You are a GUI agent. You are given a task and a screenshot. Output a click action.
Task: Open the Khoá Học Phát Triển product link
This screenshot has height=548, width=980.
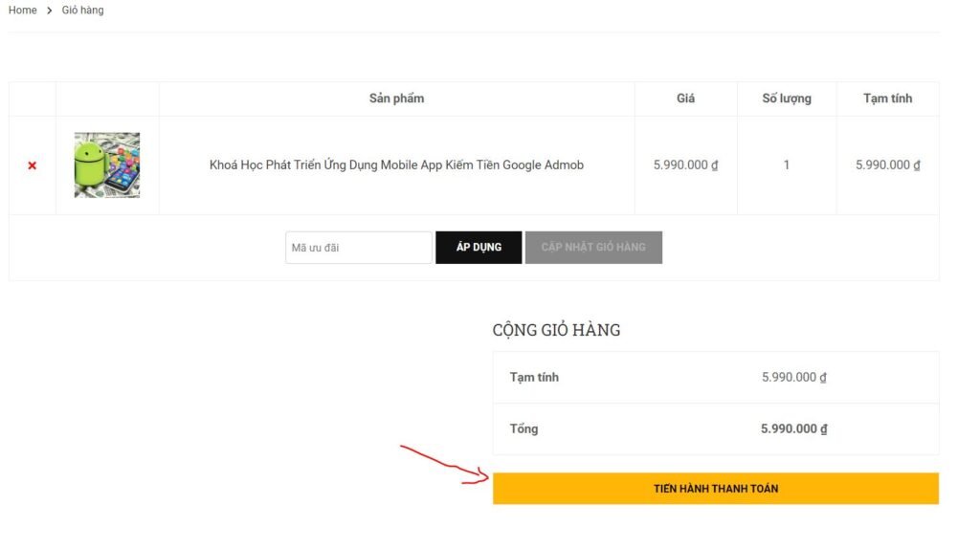click(x=396, y=165)
